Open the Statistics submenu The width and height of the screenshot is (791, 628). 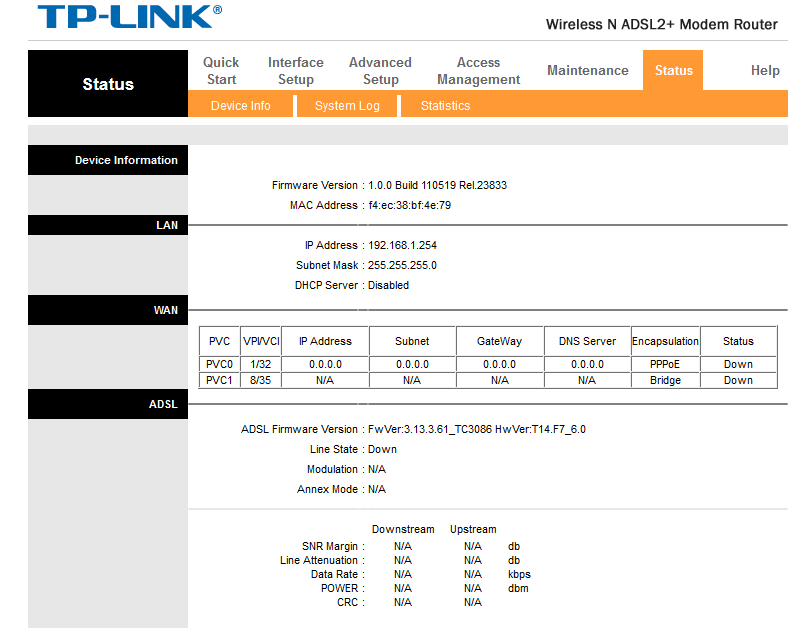445,106
